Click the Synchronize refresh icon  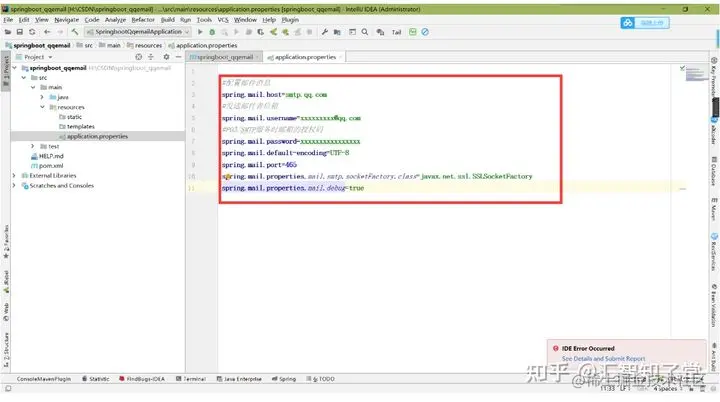coord(32,32)
